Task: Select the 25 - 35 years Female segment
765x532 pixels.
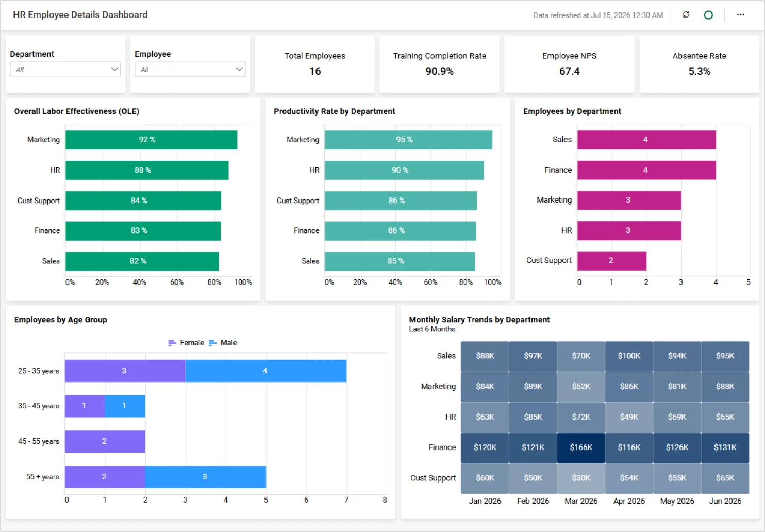Action: tap(125, 371)
